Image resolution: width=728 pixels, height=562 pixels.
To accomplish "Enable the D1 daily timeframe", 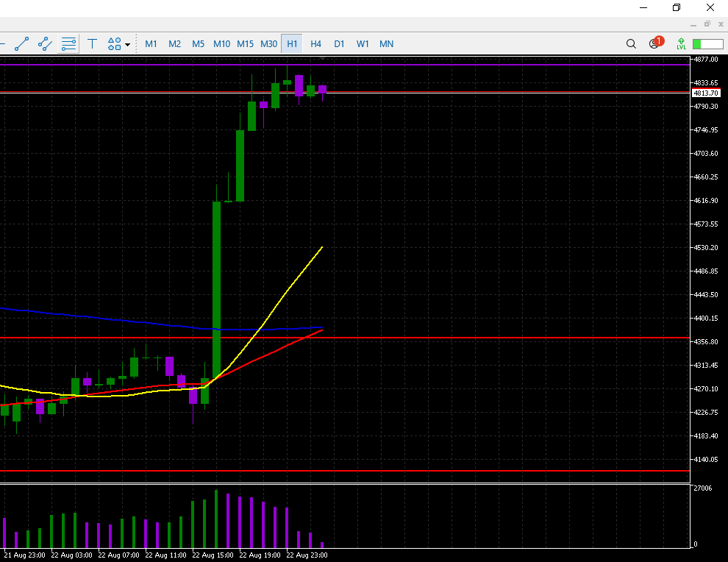I will (x=339, y=43).
